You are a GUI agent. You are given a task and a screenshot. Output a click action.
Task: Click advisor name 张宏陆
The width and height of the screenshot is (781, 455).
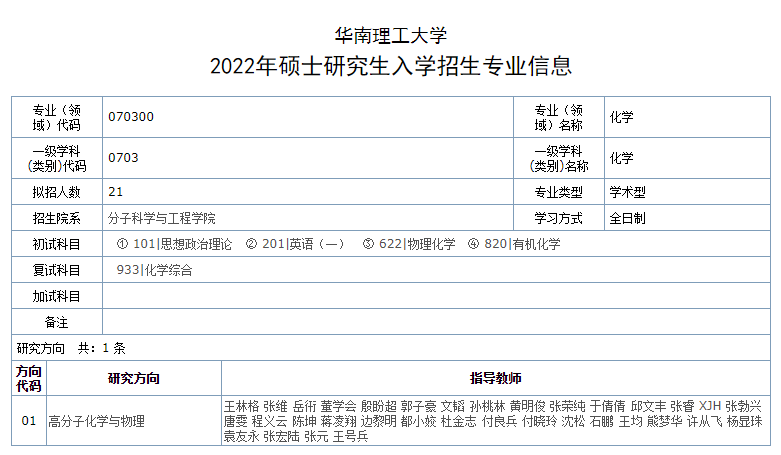pos(281,437)
